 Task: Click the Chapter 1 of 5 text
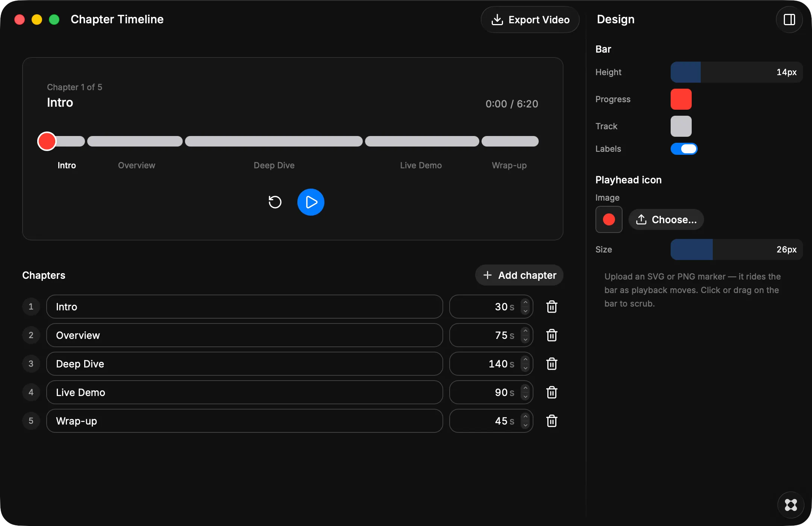[74, 87]
